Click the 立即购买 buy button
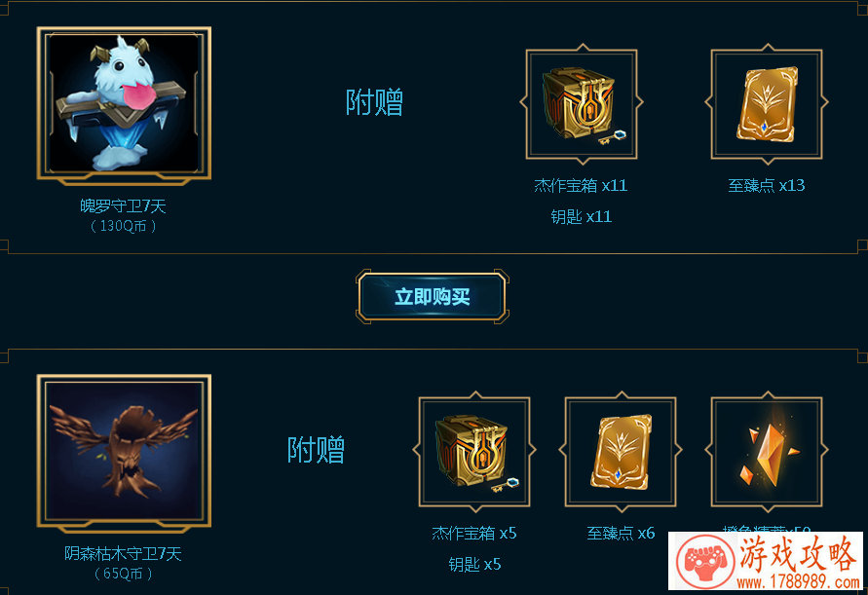Viewport: 868px width, 595px height. pyautogui.click(x=433, y=297)
